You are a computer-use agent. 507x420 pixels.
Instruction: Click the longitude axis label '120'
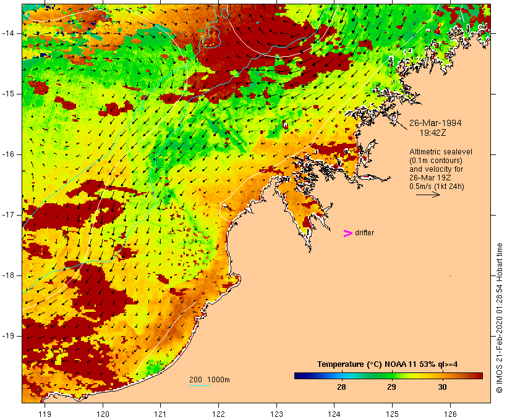103,414
